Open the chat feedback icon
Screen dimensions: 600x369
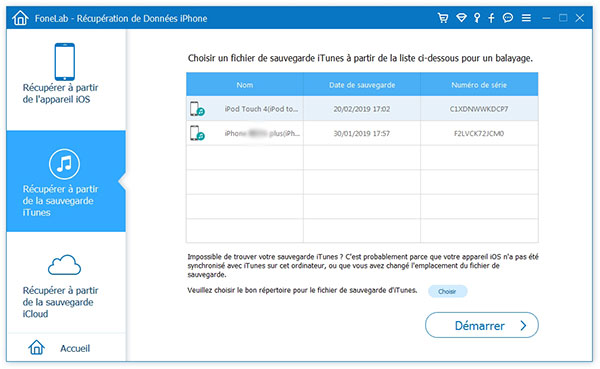click(508, 18)
